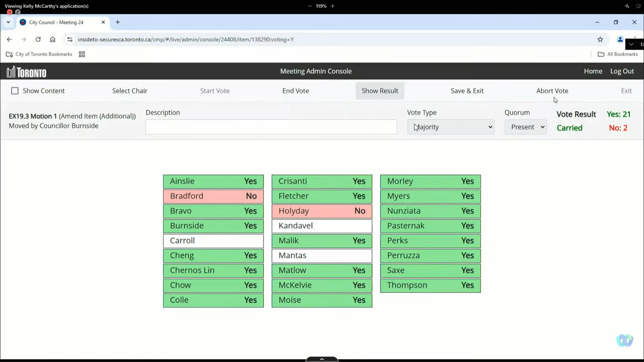Click the Crisanti vote tile

[x=322, y=181]
